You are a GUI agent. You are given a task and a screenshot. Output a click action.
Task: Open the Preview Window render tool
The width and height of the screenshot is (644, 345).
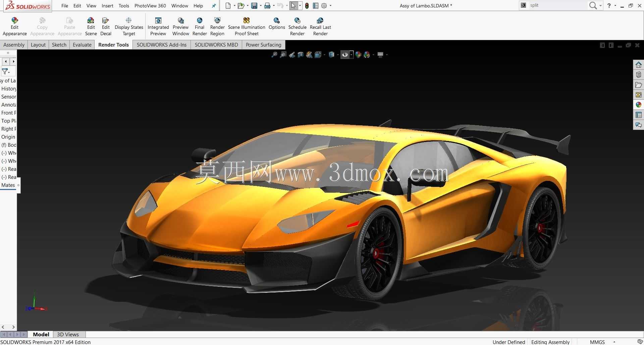pyautogui.click(x=180, y=26)
